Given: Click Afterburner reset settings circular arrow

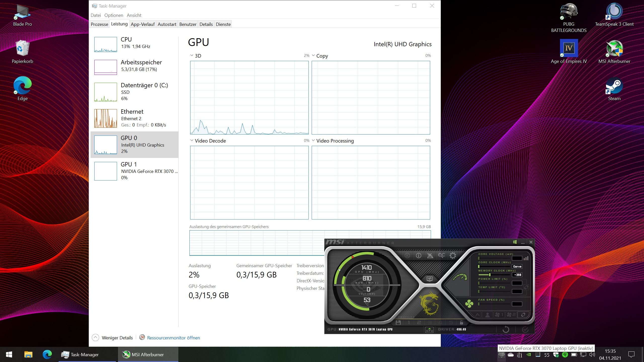Looking at the screenshot, I should (x=506, y=329).
